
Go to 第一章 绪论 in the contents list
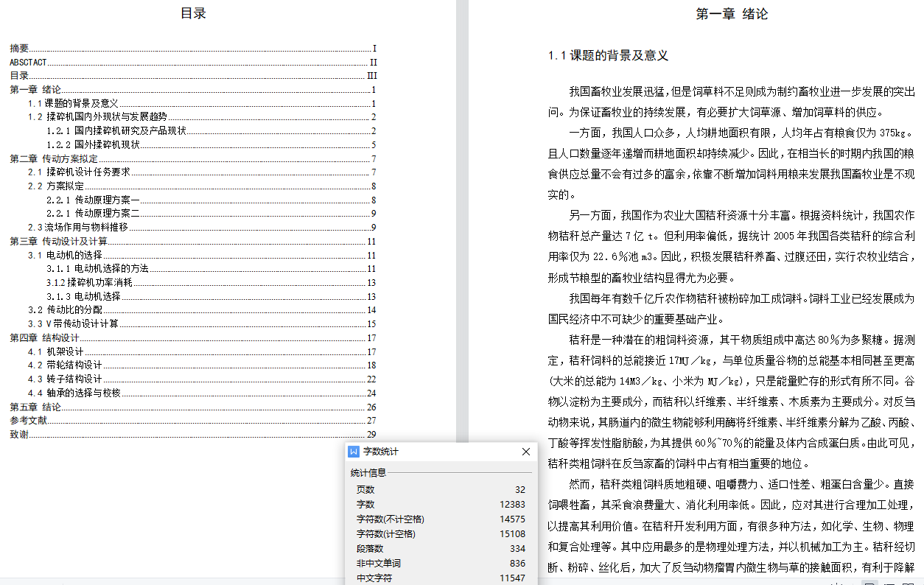point(35,90)
